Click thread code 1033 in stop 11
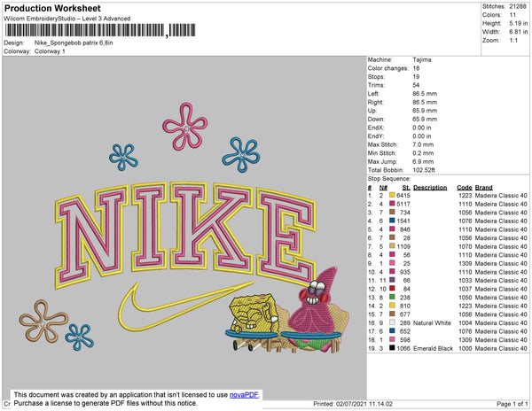 465,281
